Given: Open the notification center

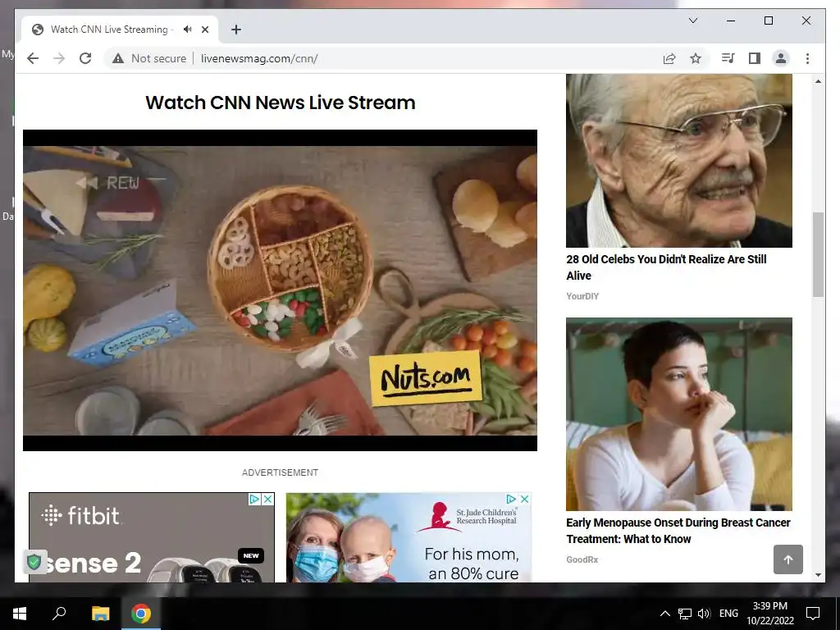Looking at the screenshot, I should point(813,614).
